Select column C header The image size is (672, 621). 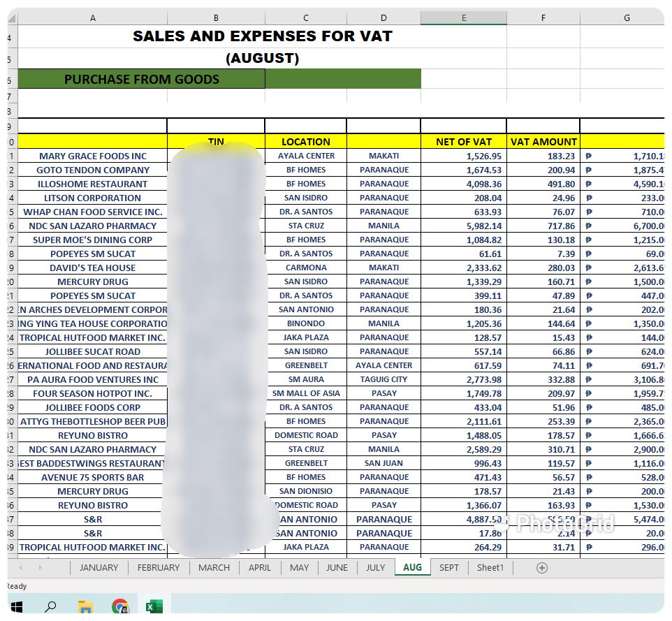[x=305, y=18]
